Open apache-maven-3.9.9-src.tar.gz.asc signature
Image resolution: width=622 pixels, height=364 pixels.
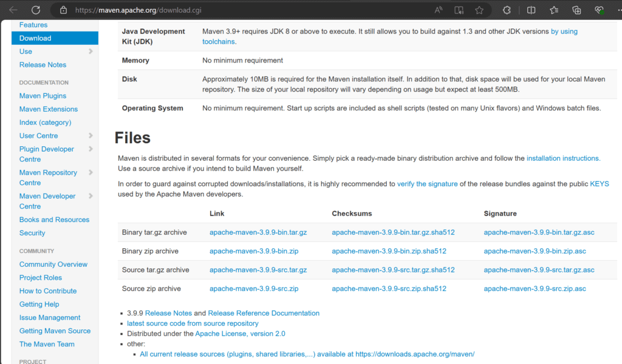[x=539, y=270]
